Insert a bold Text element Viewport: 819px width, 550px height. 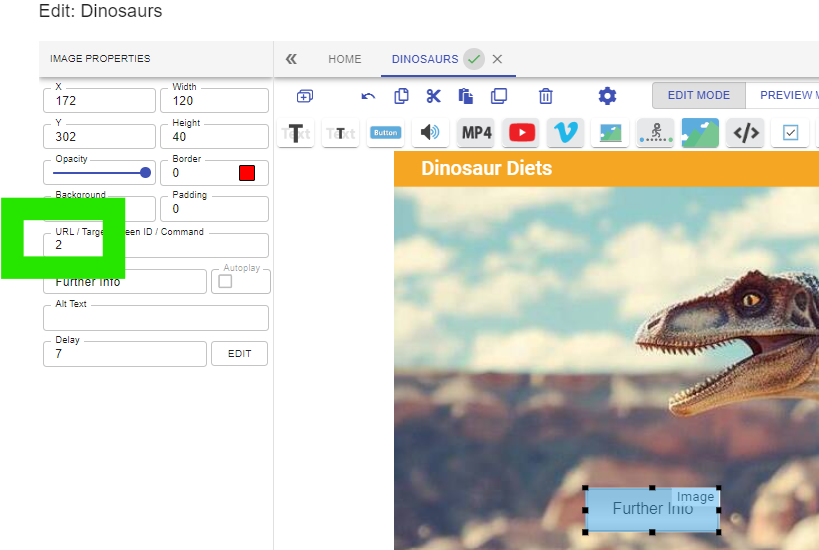[x=296, y=133]
